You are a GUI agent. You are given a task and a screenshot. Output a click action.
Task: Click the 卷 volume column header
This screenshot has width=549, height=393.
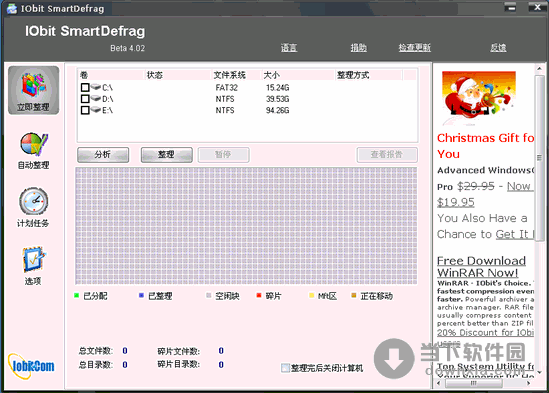[x=111, y=75]
